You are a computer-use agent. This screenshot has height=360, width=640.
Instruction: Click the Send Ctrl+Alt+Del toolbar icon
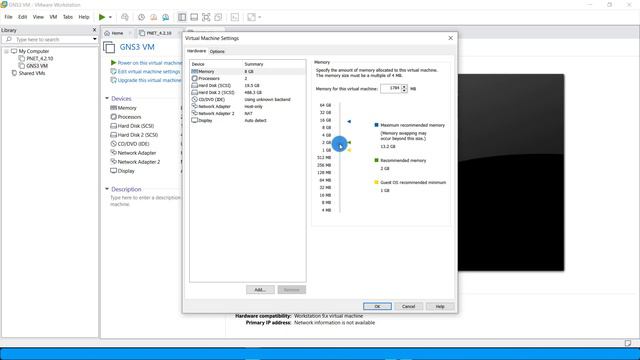pos(125,17)
